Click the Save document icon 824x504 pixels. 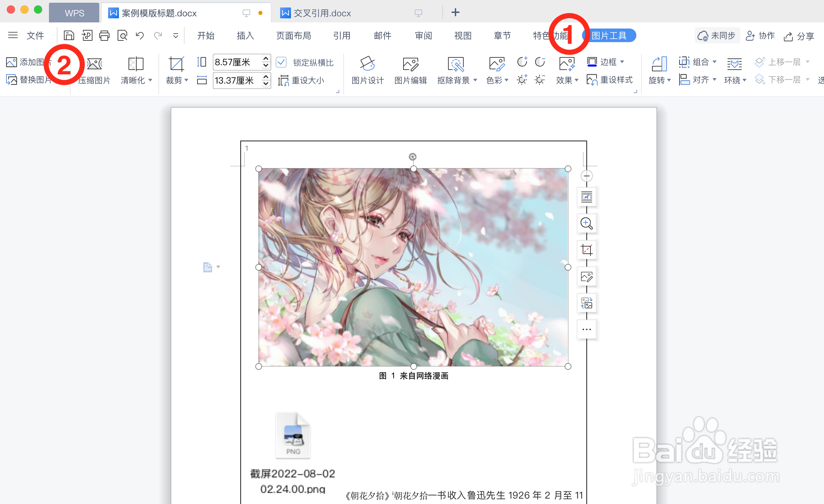pyautogui.click(x=69, y=35)
